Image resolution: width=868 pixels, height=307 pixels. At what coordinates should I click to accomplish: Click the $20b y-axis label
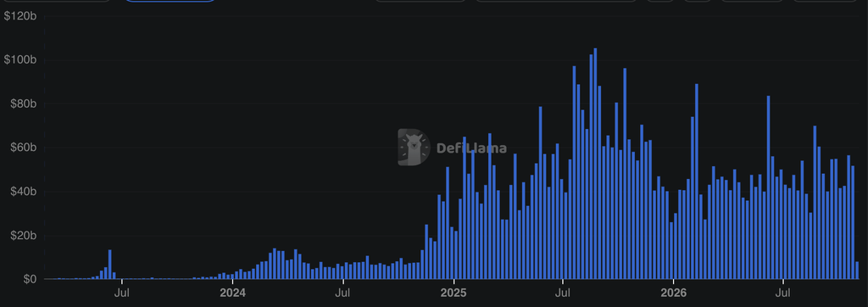tap(24, 236)
